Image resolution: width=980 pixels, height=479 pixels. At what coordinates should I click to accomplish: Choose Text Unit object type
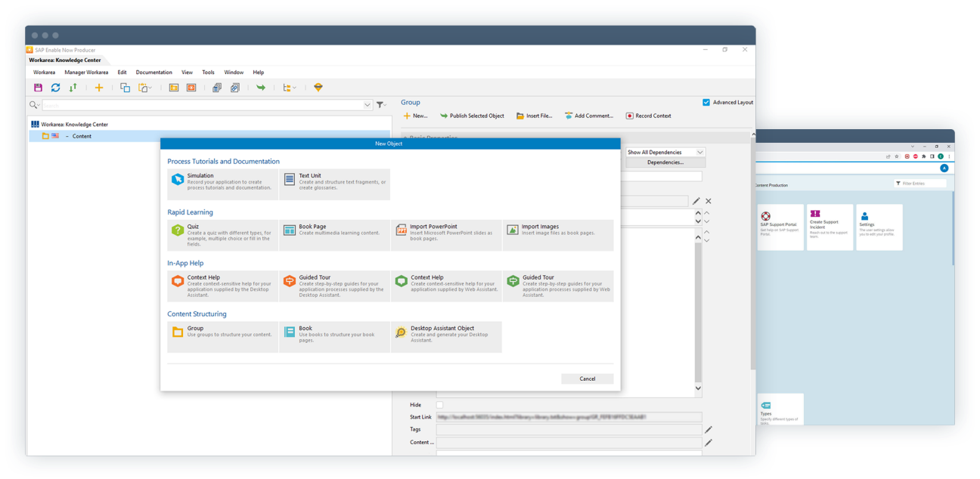334,184
